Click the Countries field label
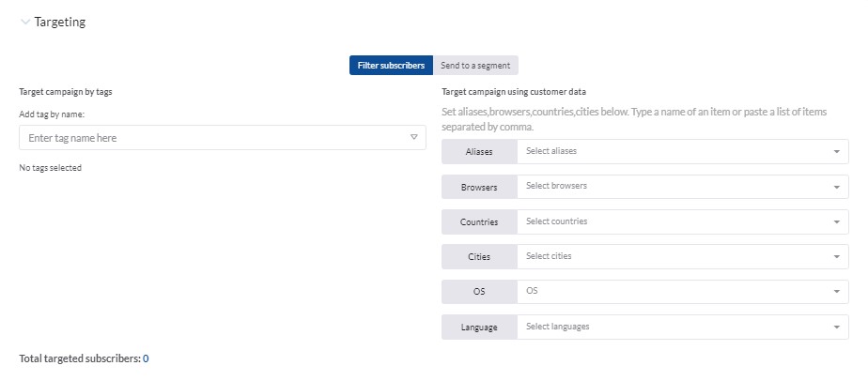This screenshot has width=868, height=381. pyautogui.click(x=479, y=221)
